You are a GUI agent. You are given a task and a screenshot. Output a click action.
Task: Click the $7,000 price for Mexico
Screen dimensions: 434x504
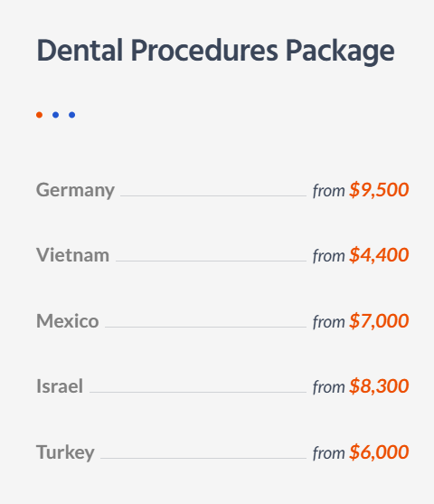[379, 321]
